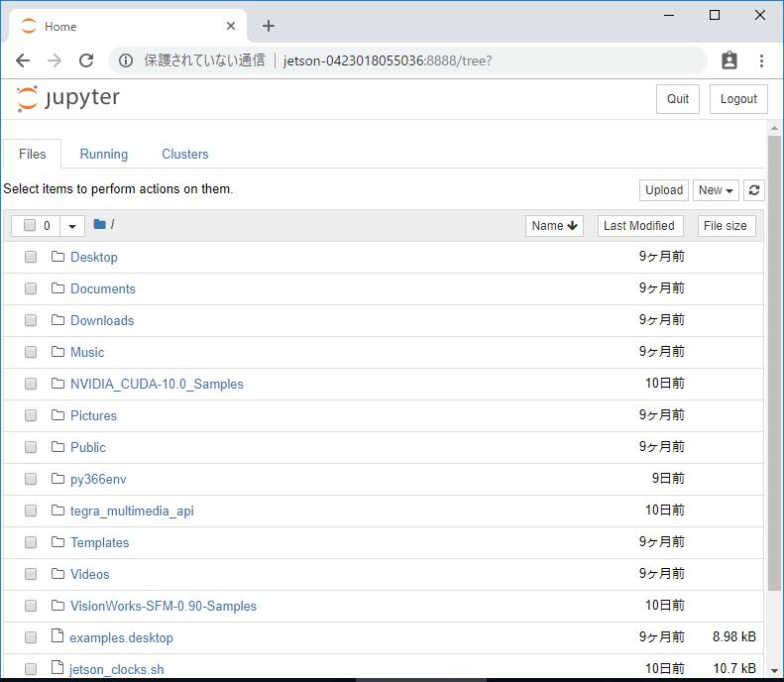Screen dimensions: 784x682
Task: Check the Pictures folder checkbox
Action: (31, 416)
